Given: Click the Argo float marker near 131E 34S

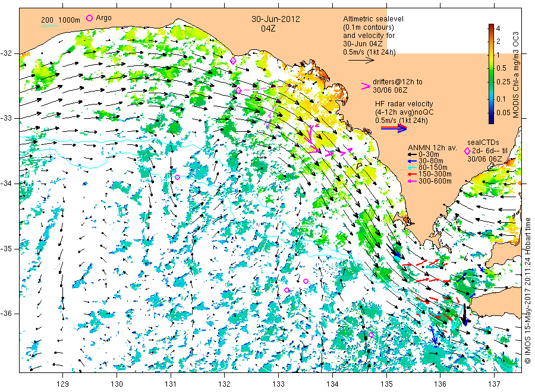Looking at the screenshot, I should coord(177,177).
